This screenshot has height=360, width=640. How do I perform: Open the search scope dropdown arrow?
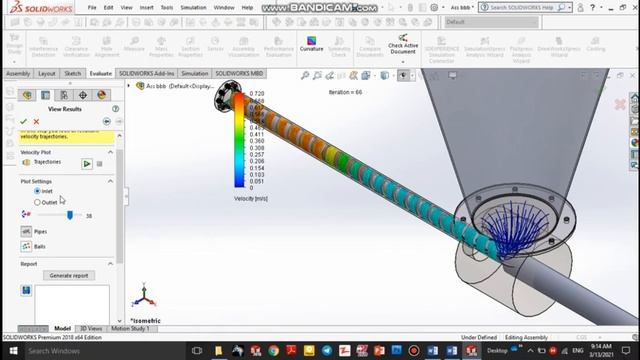click(569, 7)
